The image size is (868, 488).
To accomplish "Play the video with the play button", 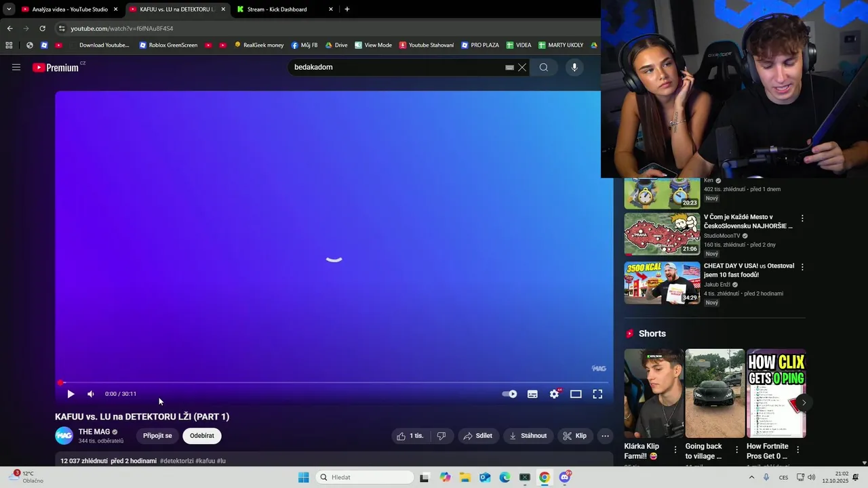I will coord(71,394).
